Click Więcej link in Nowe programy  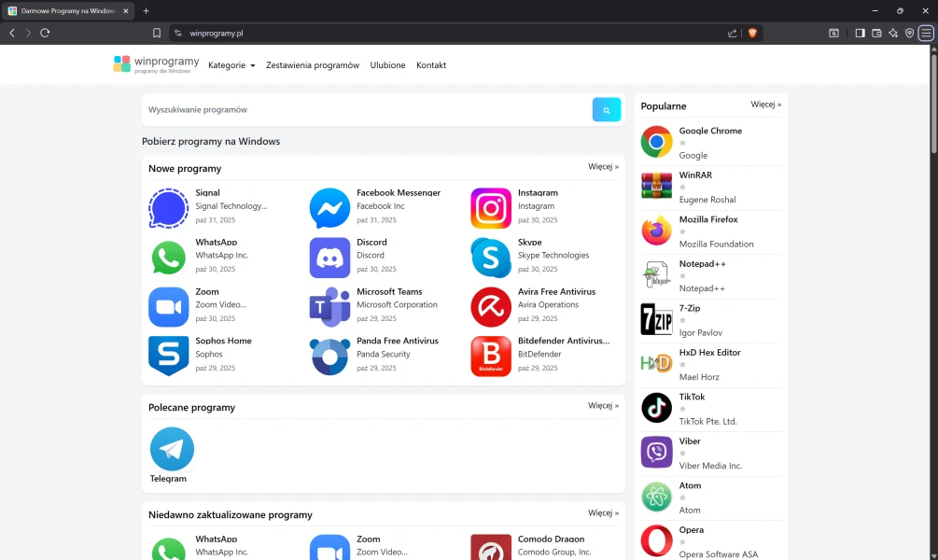coord(603,167)
